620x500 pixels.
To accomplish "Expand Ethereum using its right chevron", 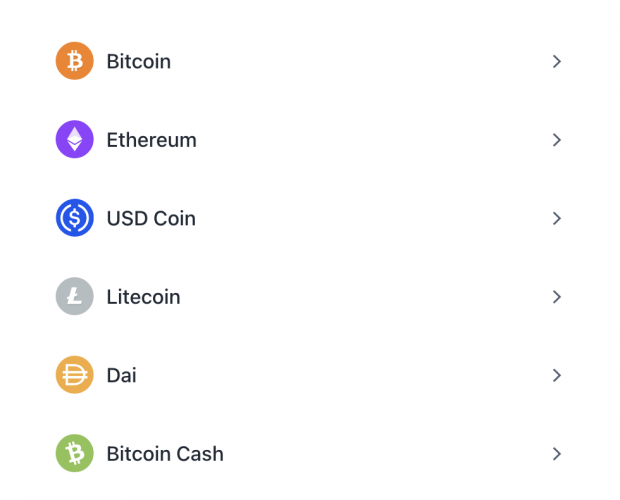I will [x=557, y=140].
